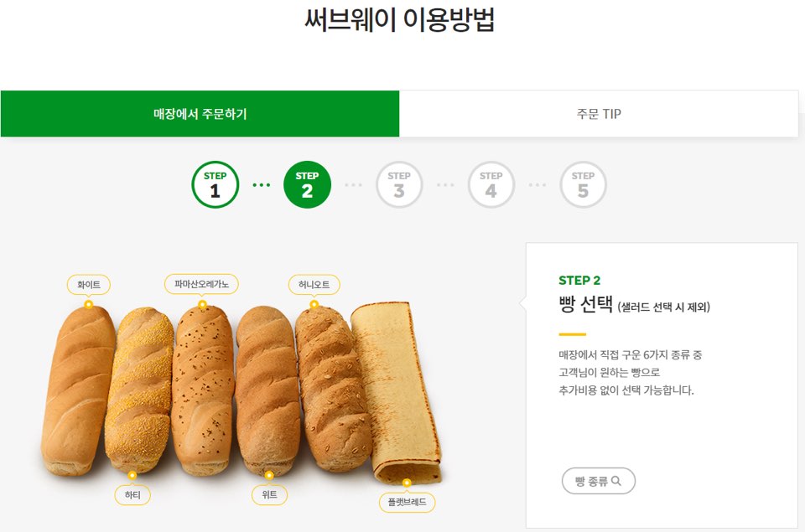This screenshot has height=532, width=805.
Task: Select the 플랫브레드 label marker
Action: coord(408,502)
